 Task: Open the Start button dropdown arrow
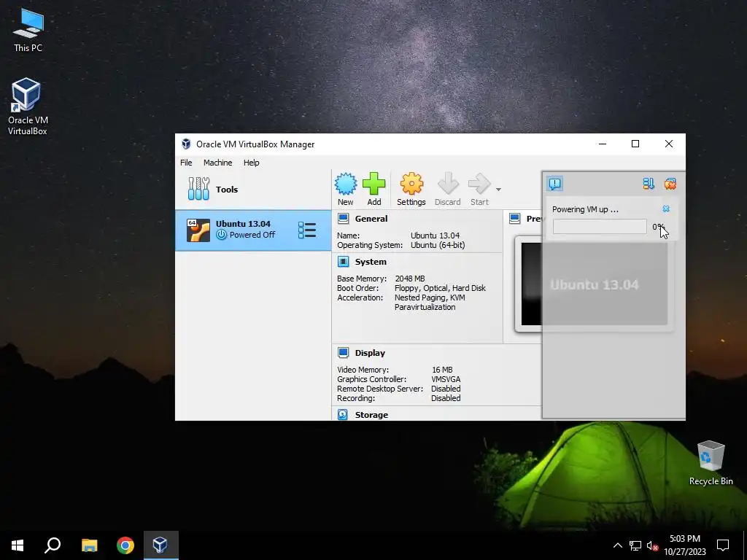click(x=498, y=190)
